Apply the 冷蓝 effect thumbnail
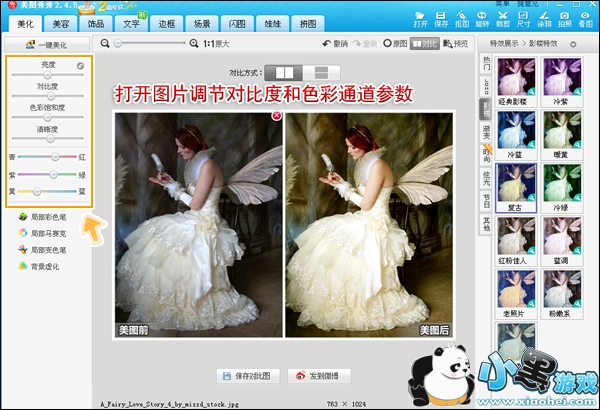This screenshot has height=410, width=600. pyautogui.click(x=516, y=134)
